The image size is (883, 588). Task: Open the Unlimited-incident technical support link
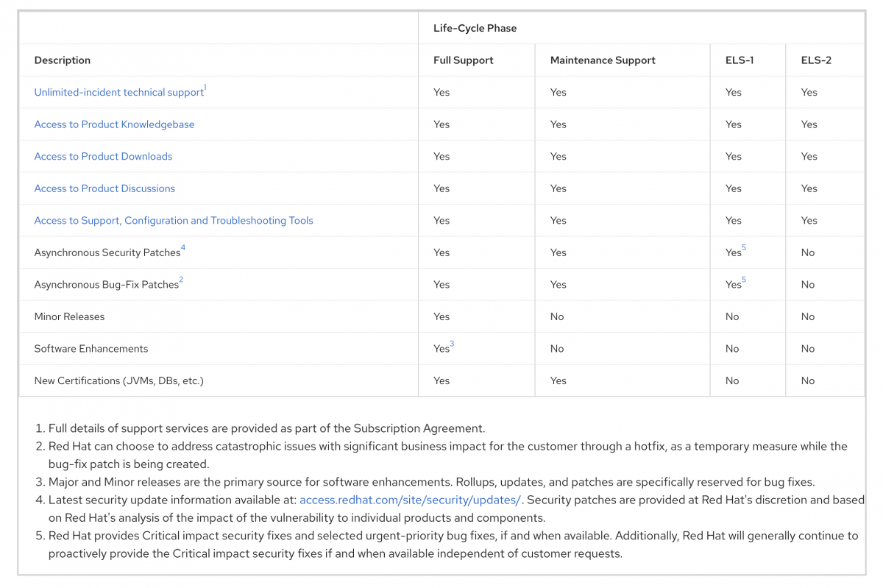(x=118, y=93)
